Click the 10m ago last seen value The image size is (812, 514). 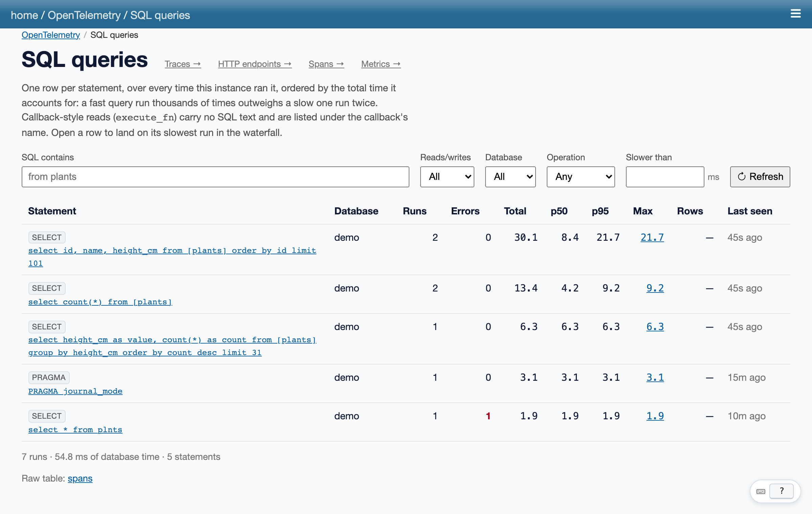[746, 416]
